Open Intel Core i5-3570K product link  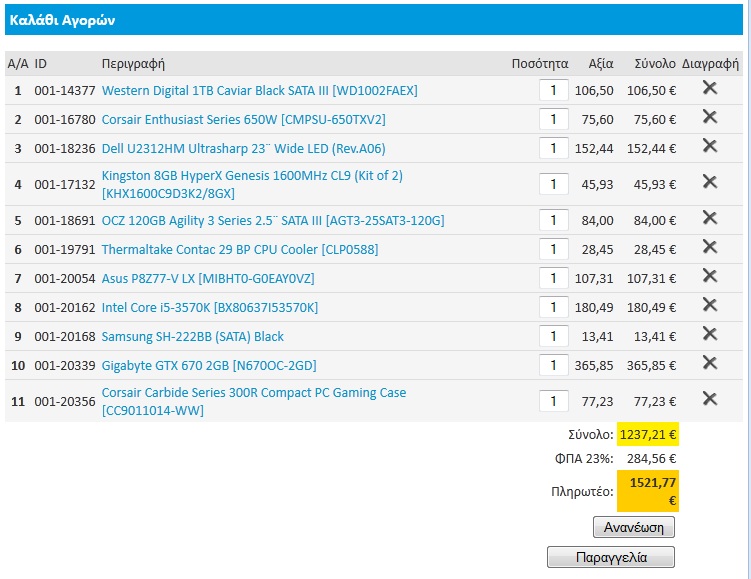pos(210,307)
